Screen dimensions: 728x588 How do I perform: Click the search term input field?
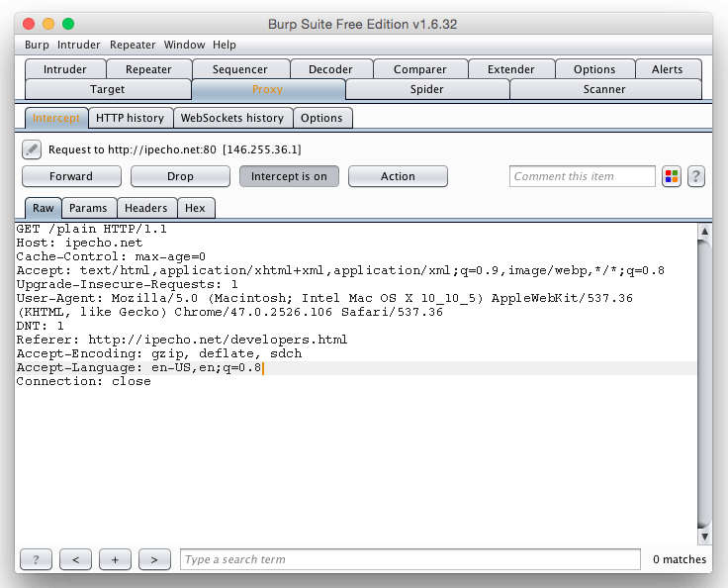[x=410, y=559]
